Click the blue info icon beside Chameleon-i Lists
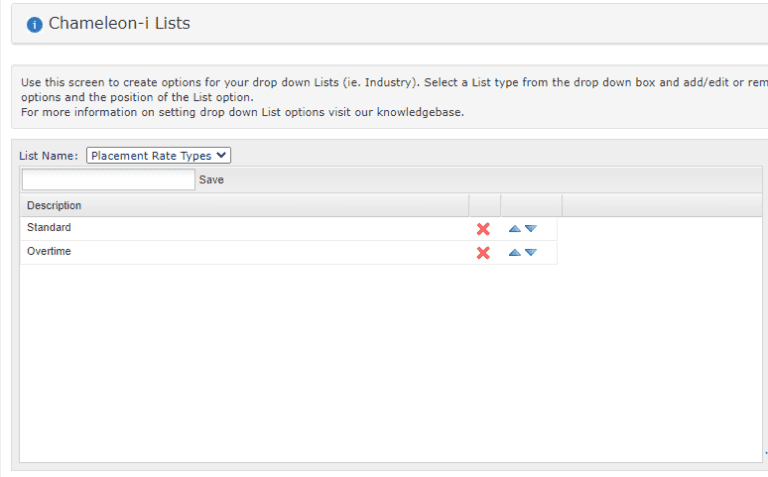The height and width of the screenshot is (477, 768). pos(34,24)
